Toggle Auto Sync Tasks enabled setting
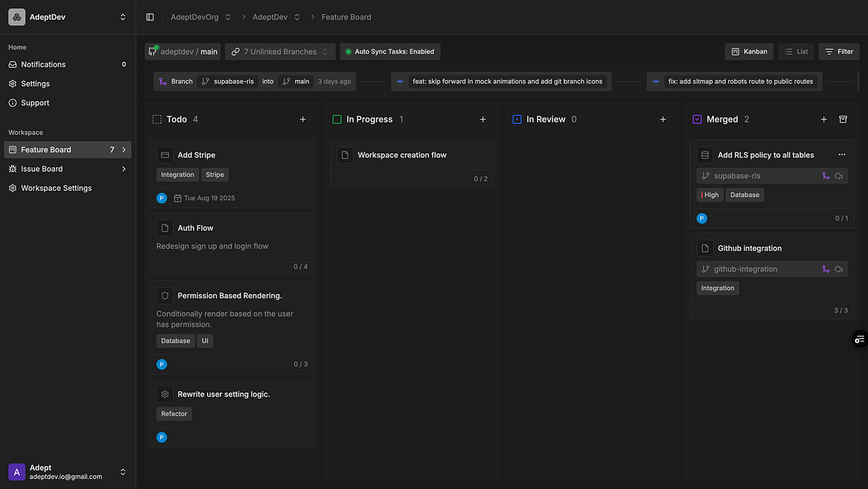Image resolution: width=868 pixels, height=489 pixels. tap(390, 51)
